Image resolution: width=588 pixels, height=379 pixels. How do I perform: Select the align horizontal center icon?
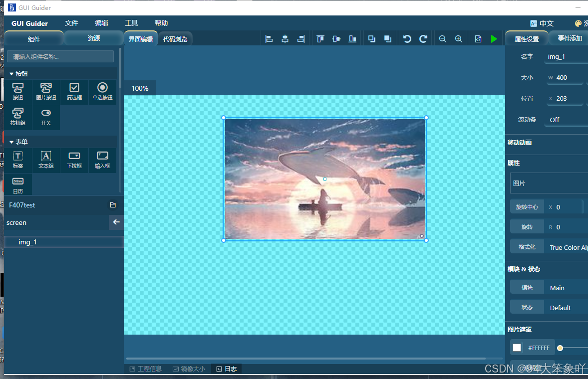click(x=285, y=39)
